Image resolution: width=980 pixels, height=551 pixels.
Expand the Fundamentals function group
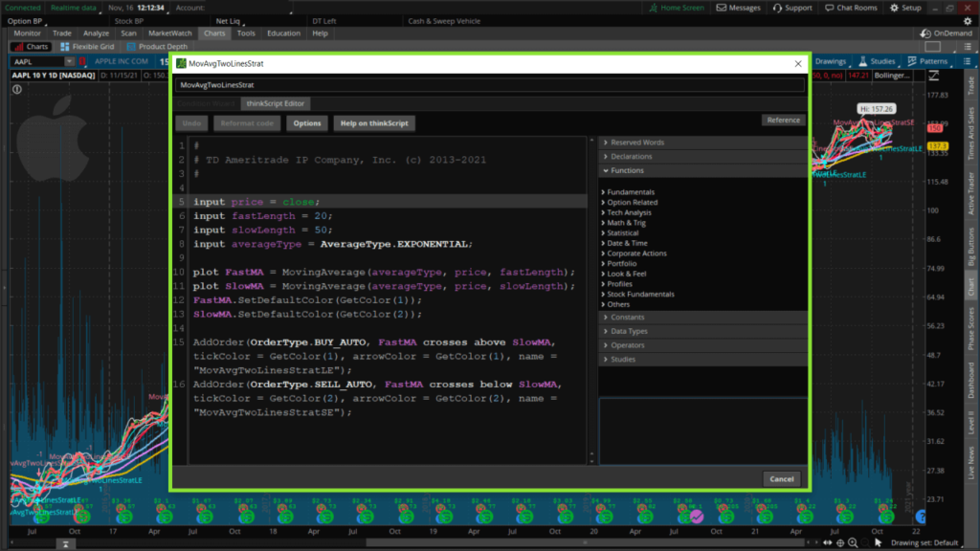point(628,192)
